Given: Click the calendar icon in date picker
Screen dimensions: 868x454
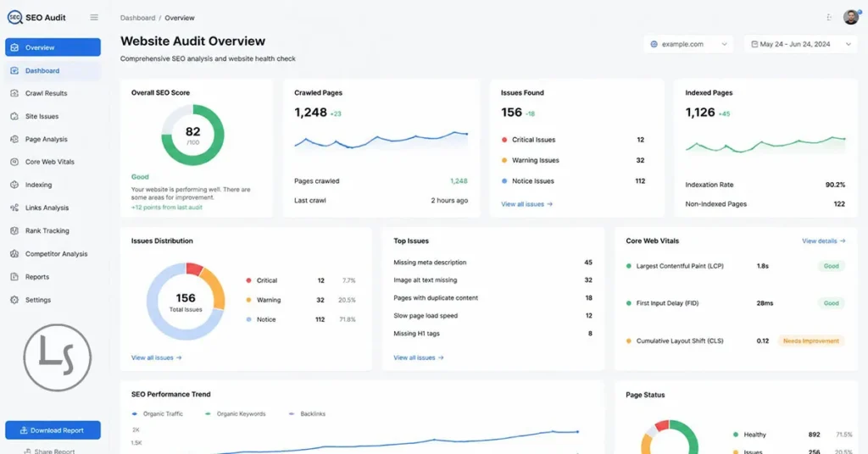Looking at the screenshot, I should point(754,44).
